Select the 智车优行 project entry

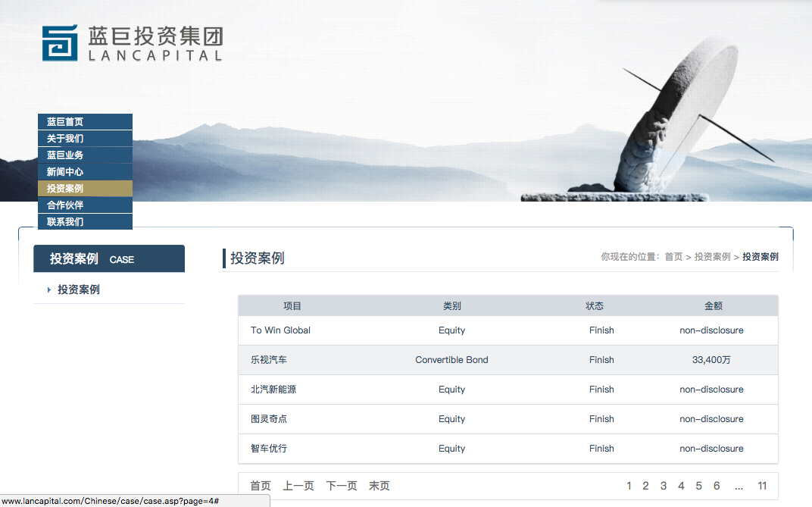(x=269, y=449)
